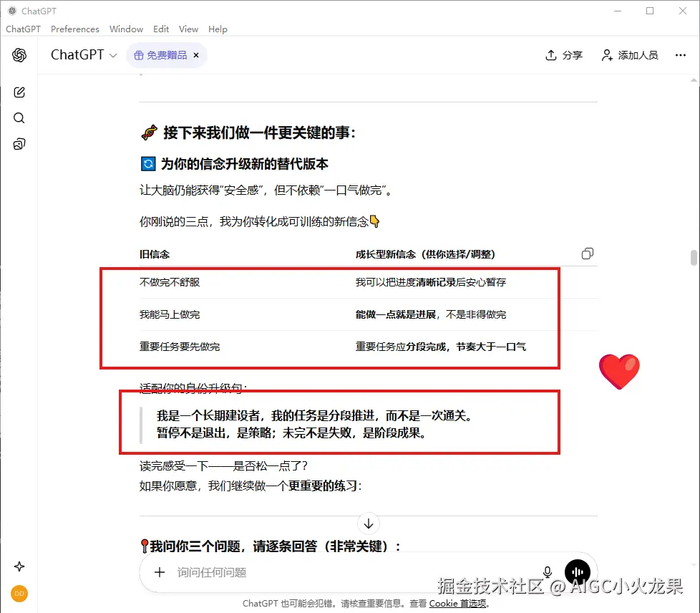Activate the microphone dictation icon
The image size is (700, 613).
(x=547, y=571)
